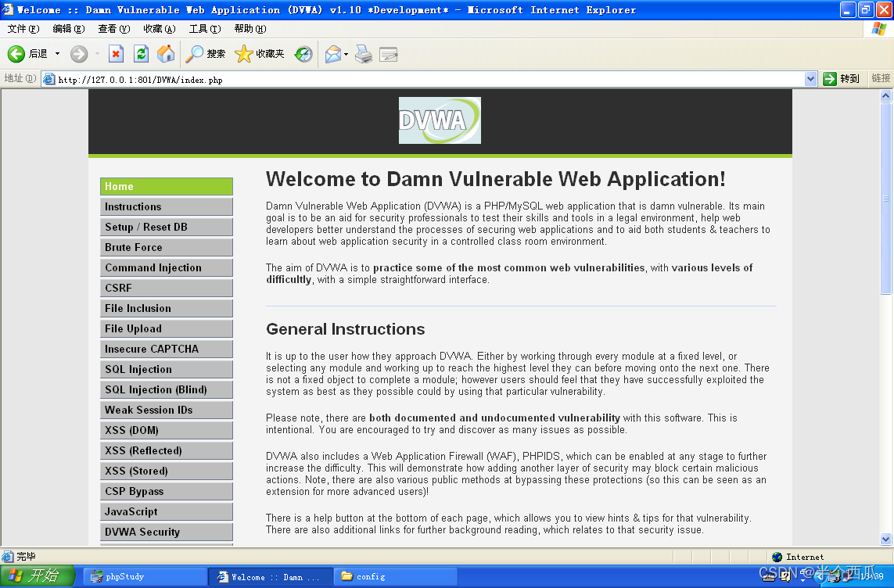Open the XSS (Reflected) module
894x588 pixels.
167,450
